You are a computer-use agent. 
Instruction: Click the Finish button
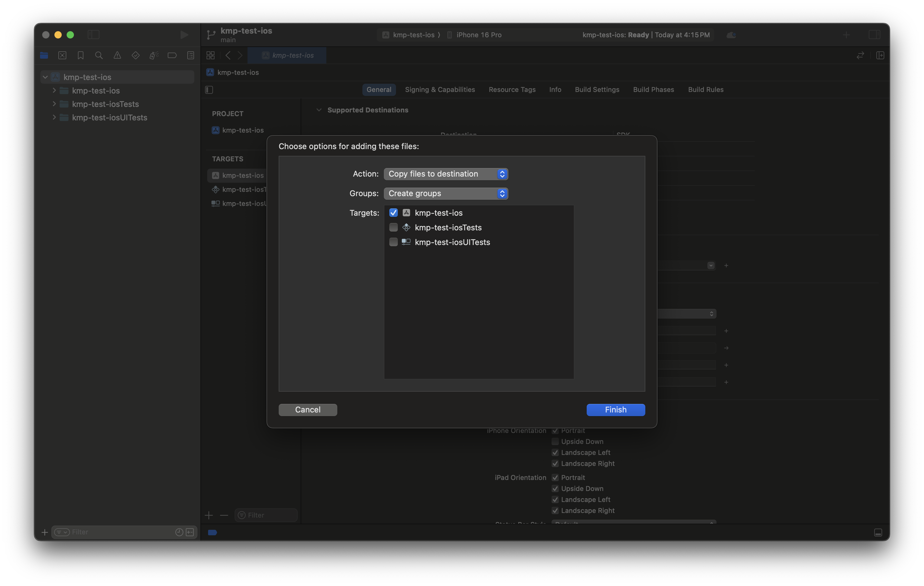[615, 409]
